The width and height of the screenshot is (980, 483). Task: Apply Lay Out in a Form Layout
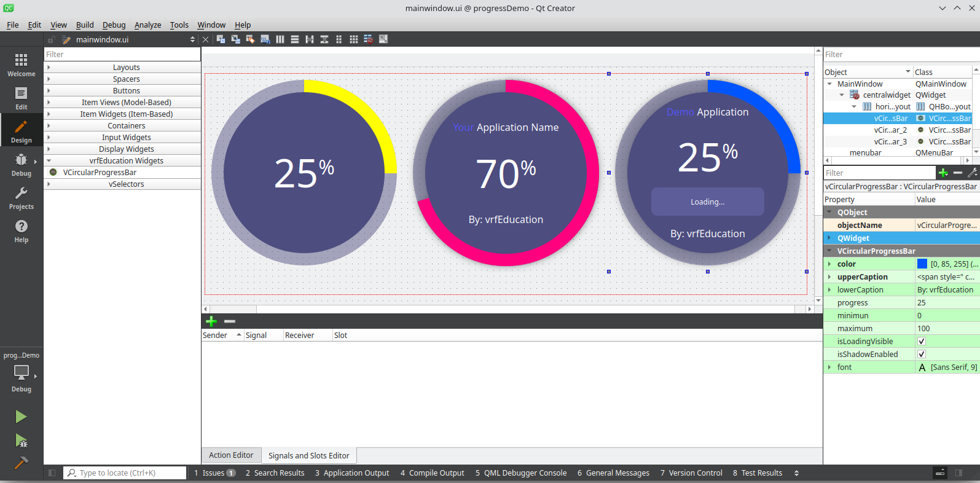click(x=339, y=39)
